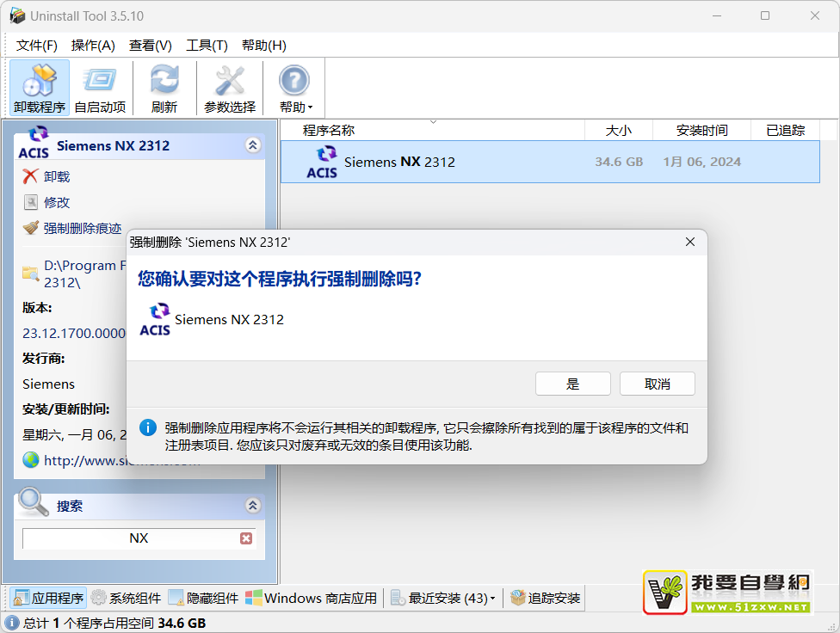Click the ACIS icon in program list row

click(x=322, y=162)
